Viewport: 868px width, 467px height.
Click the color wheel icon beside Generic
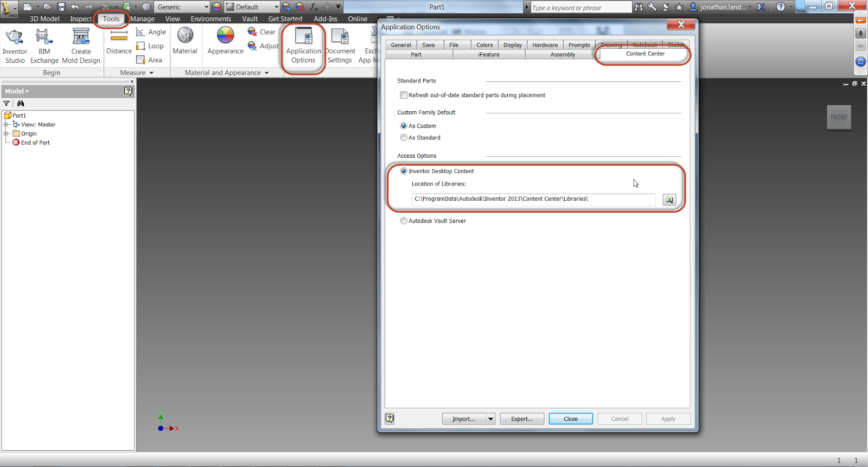(x=216, y=7)
